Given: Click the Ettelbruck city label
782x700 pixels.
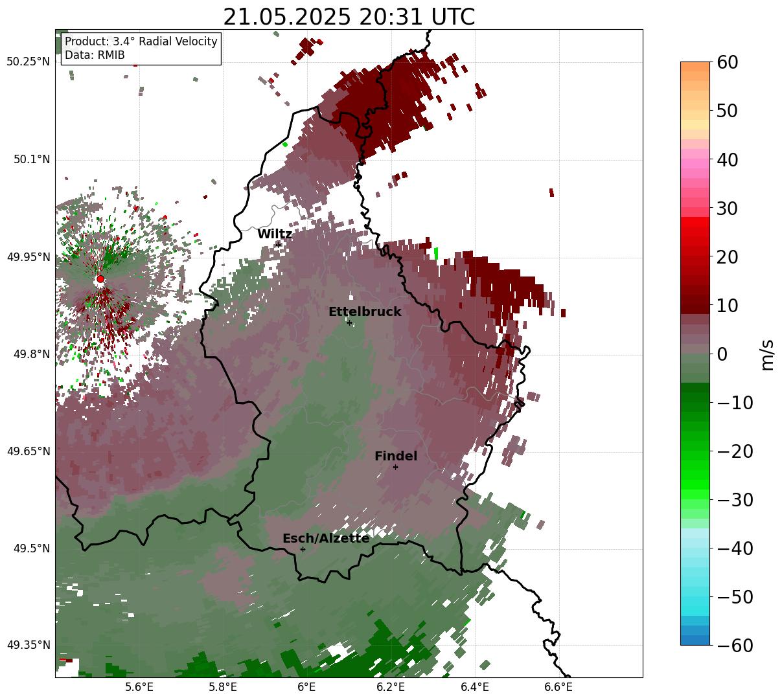Looking at the screenshot, I should click(x=365, y=312).
